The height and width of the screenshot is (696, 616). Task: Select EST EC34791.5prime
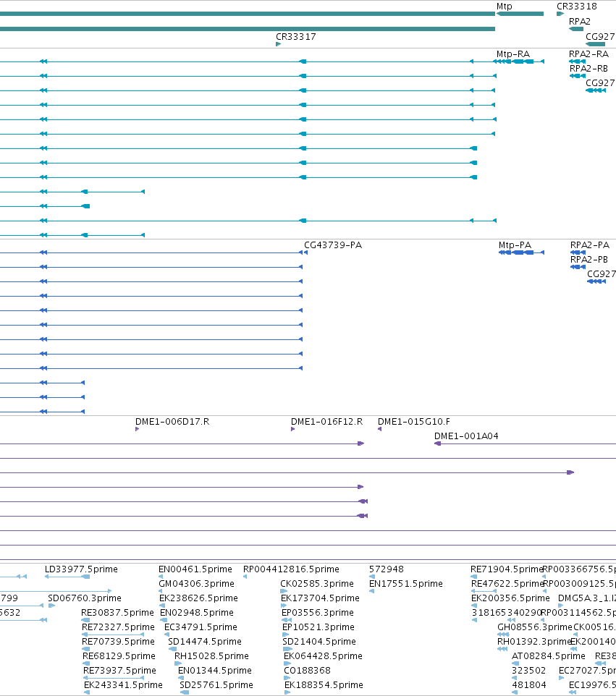coord(201,627)
